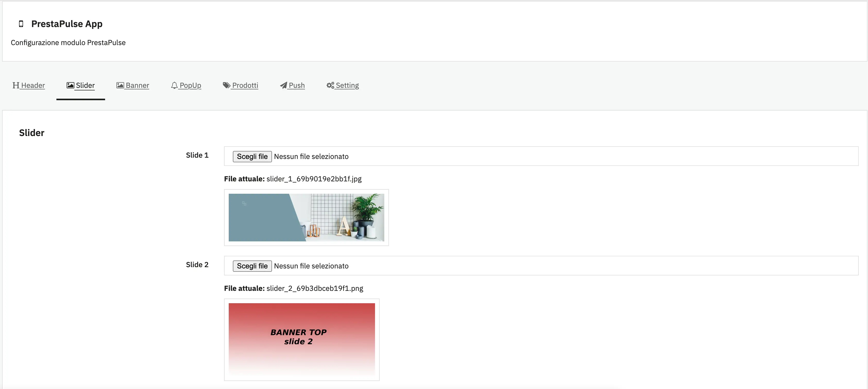The image size is (868, 389).
Task: Select the H icon on the Header tab
Action: pos(15,85)
